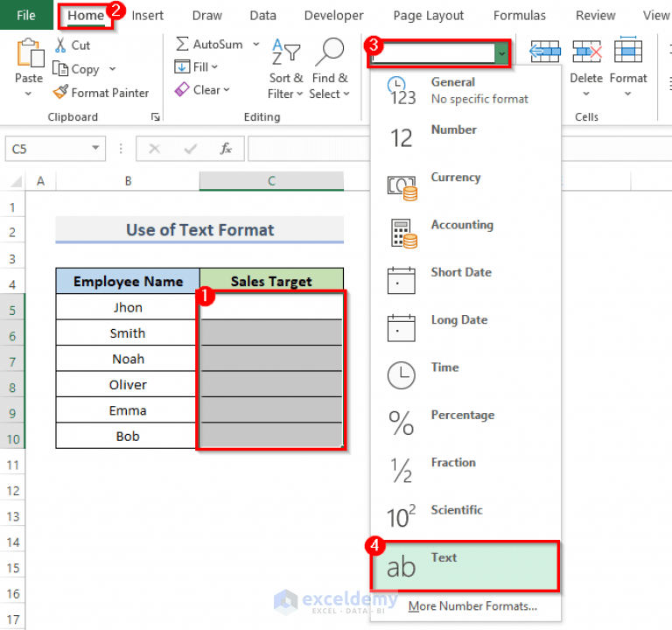Expand the Name Box dropdown arrow
Image resolution: width=672 pixels, height=630 pixels.
95,148
